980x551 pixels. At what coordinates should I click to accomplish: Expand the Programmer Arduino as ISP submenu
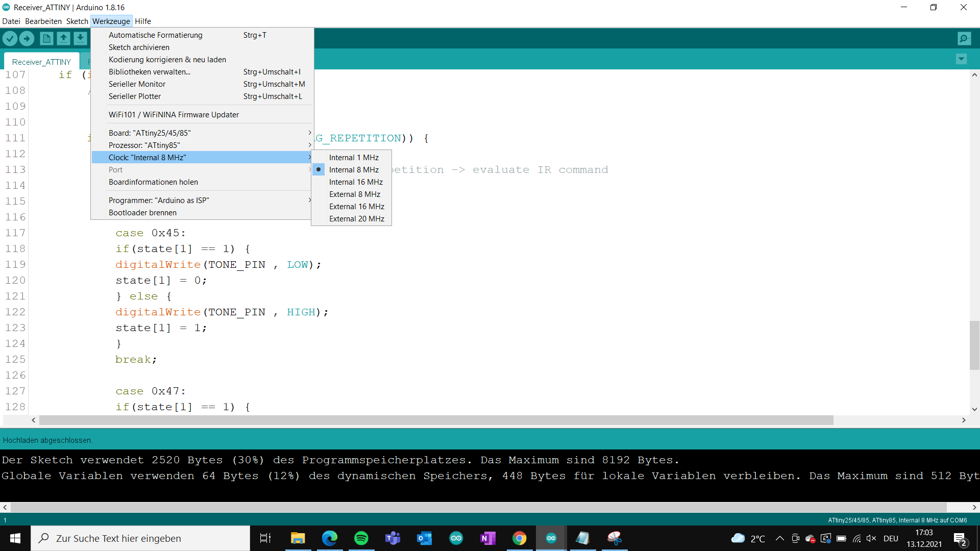tap(202, 201)
